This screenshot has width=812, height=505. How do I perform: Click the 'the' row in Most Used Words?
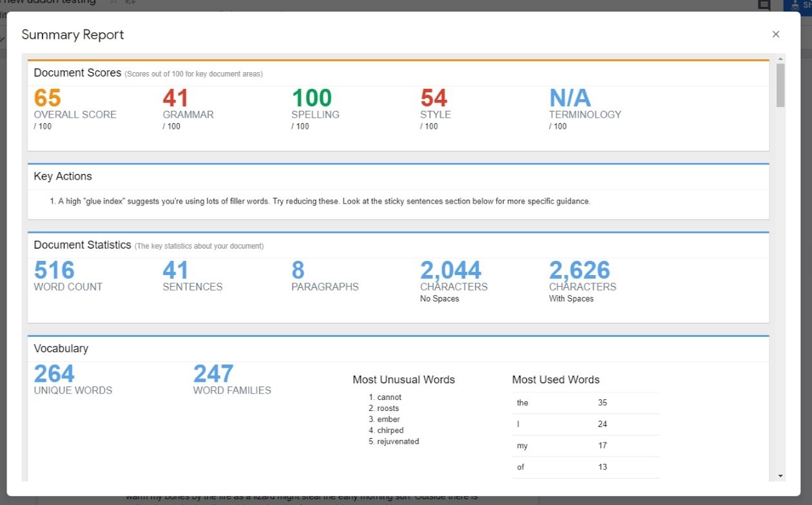[x=586, y=403]
